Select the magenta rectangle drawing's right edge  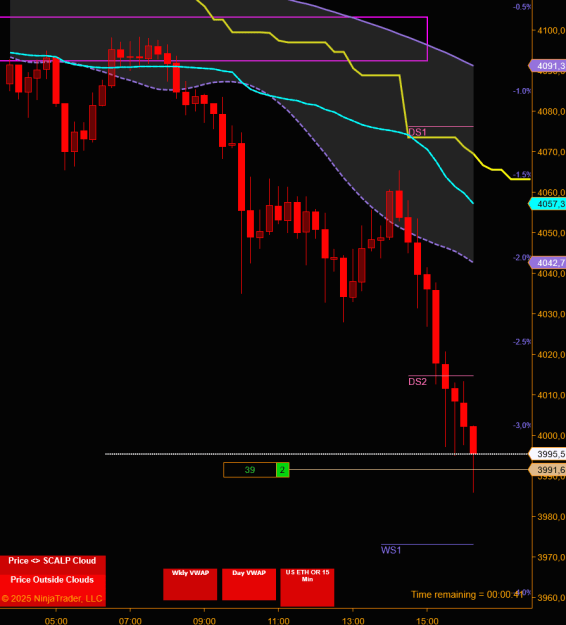coord(428,39)
